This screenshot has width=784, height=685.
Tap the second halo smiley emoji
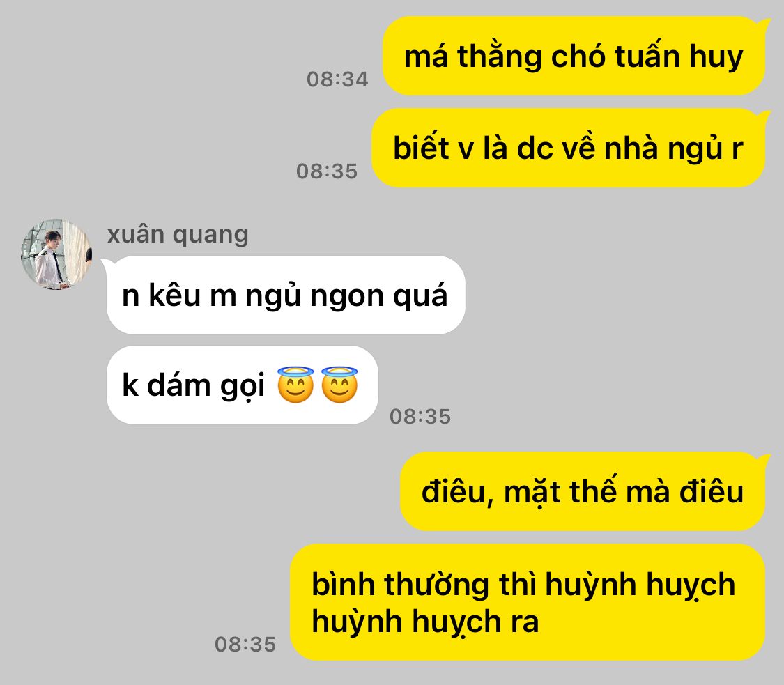point(339,385)
